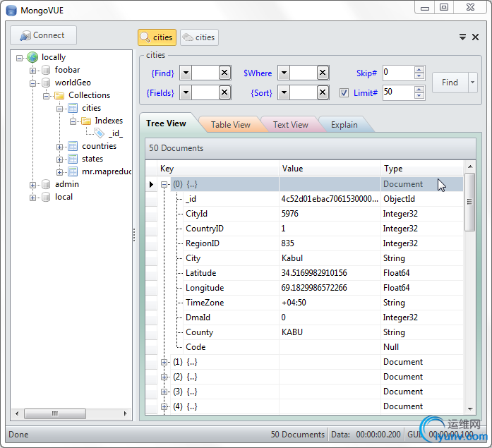Increase the Skip# value with up arrow

419,69
